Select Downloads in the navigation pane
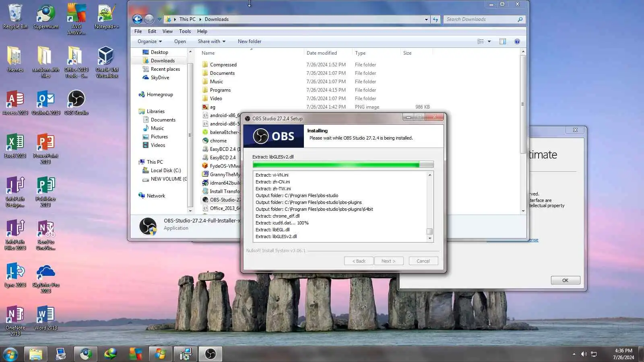The image size is (644, 362). coord(163,61)
